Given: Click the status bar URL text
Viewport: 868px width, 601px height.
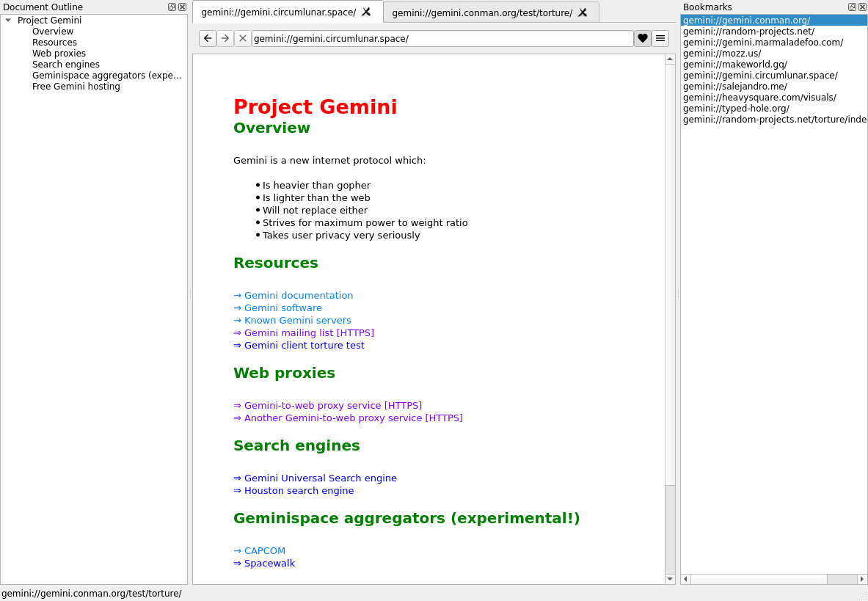Looking at the screenshot, I should 91,593.
